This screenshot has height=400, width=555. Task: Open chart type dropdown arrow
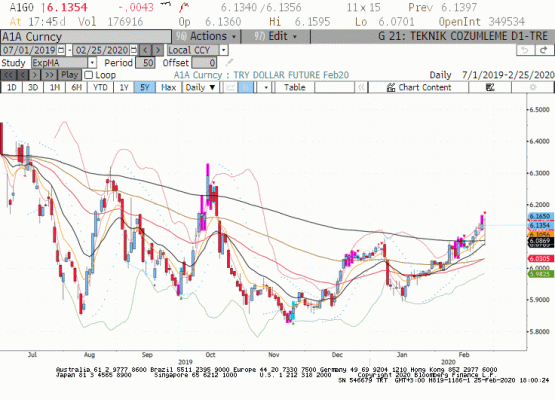tap(265, 87)
